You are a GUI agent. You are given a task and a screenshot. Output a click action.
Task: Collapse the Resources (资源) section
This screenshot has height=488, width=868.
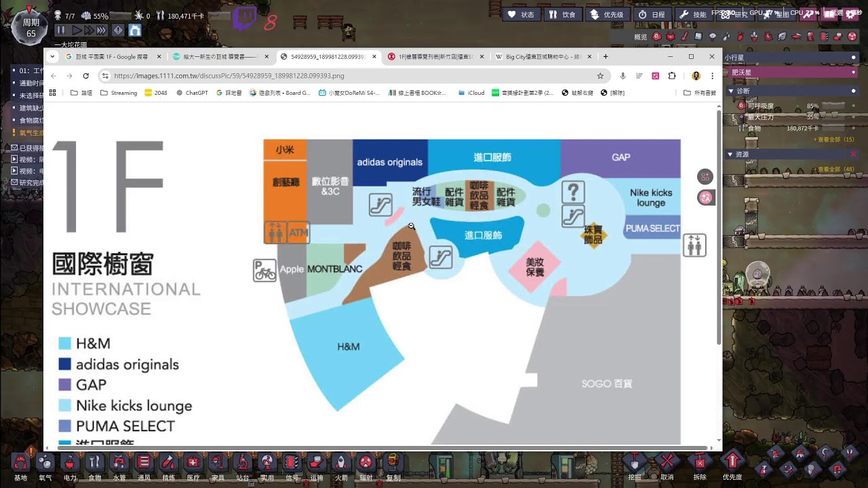point(731,155)
